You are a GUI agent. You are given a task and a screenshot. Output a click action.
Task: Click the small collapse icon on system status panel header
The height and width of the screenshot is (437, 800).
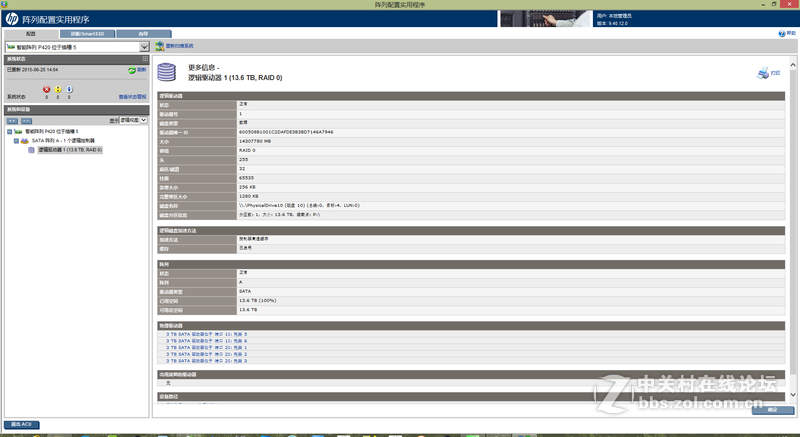(145, 59)
